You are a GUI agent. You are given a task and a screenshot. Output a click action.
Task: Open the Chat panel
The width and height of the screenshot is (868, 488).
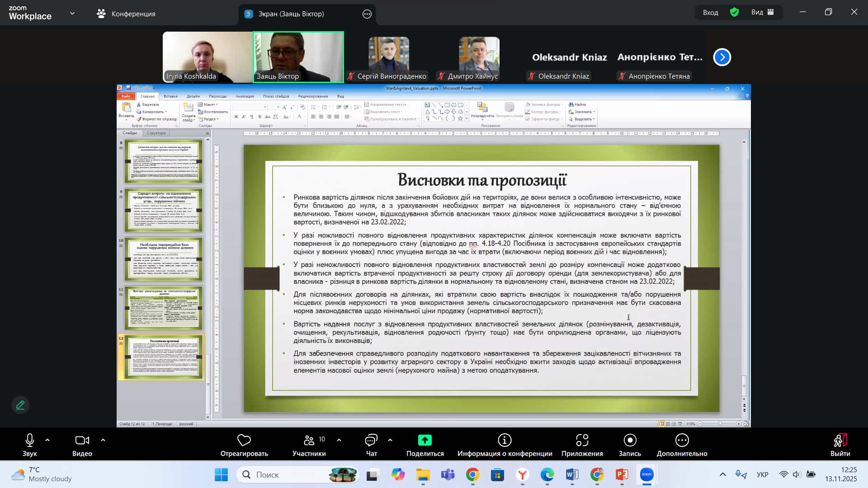(x=371, y=441)
